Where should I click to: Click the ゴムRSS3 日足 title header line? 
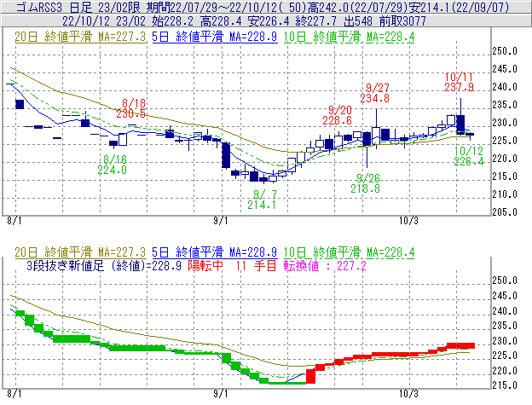click(x=263, y=7)
